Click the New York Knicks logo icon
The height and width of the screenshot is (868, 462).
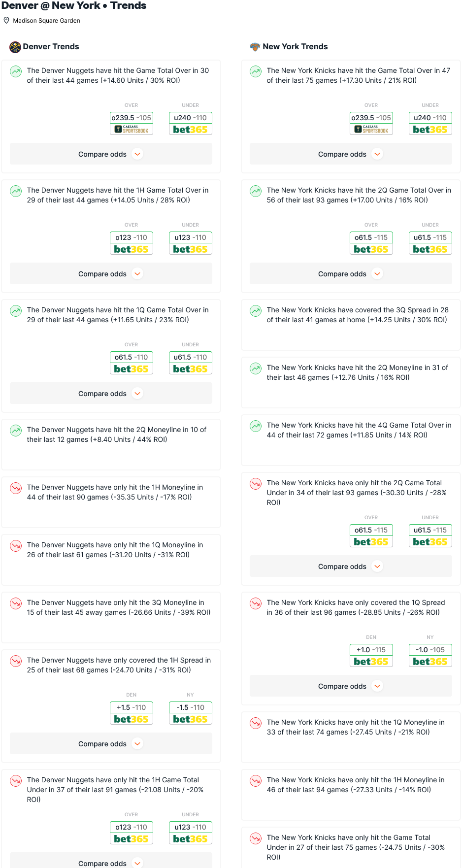click(255, 47)
